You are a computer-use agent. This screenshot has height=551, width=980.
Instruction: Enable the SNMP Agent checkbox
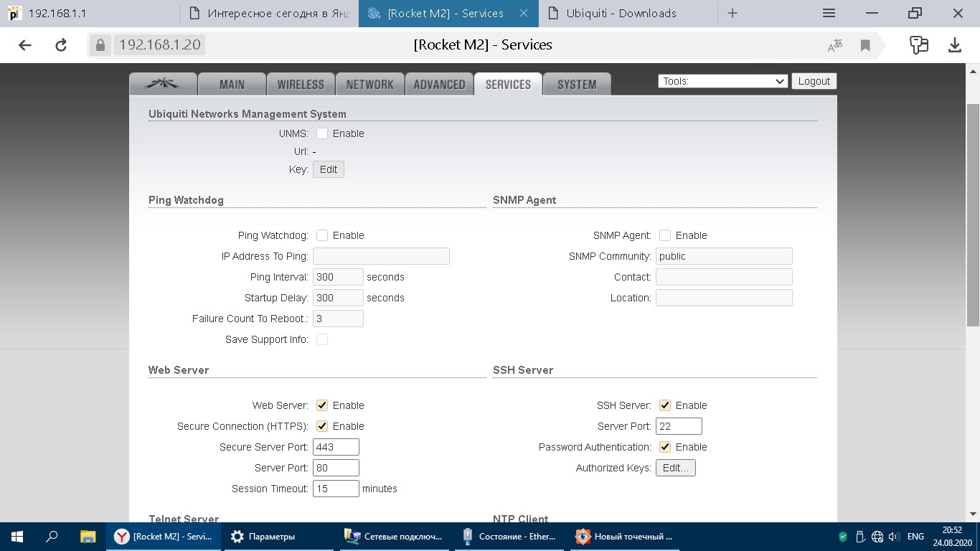665,235
